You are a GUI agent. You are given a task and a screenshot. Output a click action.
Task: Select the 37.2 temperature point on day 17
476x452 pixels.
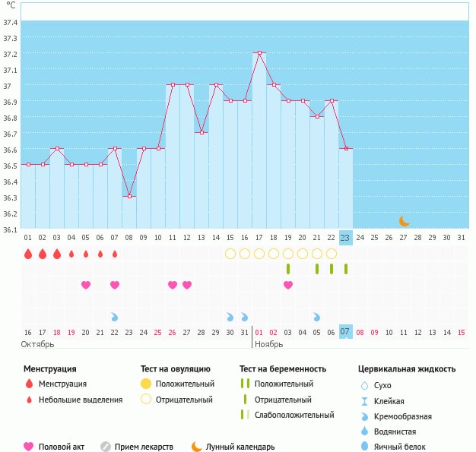coord(259,53)
